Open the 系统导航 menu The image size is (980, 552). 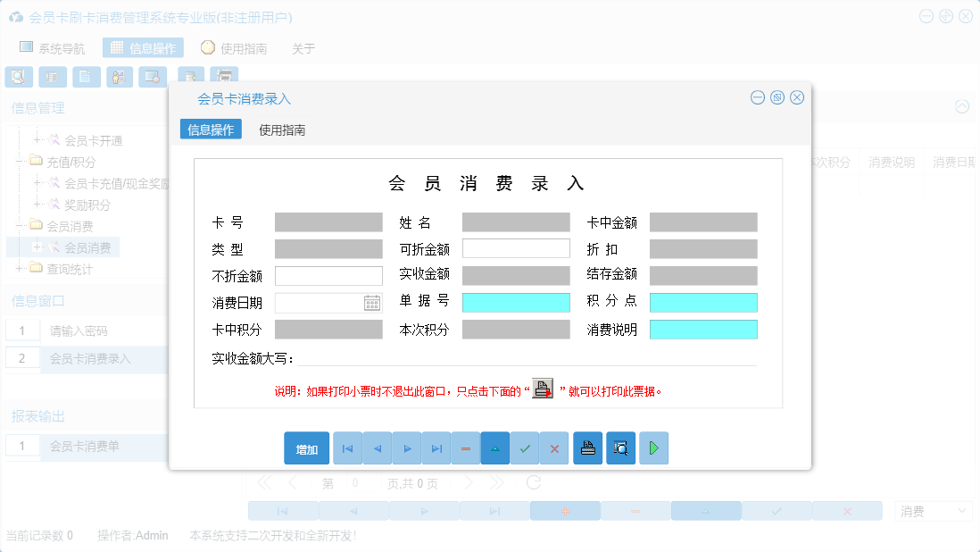(58, 47)
